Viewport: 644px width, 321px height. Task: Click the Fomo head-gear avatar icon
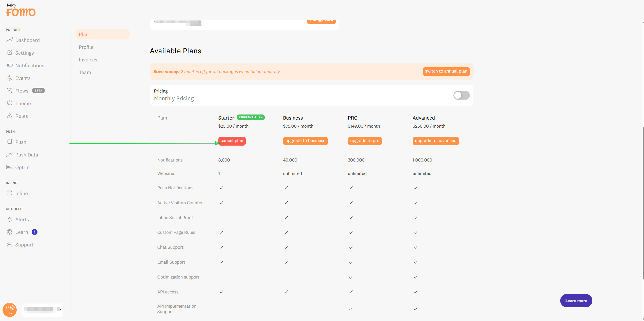tap(10, 310)
